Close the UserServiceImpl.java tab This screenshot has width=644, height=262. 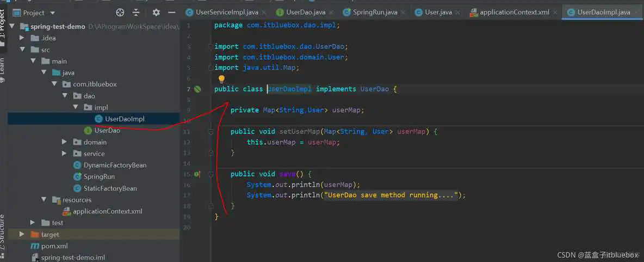[x=264, y=12]
